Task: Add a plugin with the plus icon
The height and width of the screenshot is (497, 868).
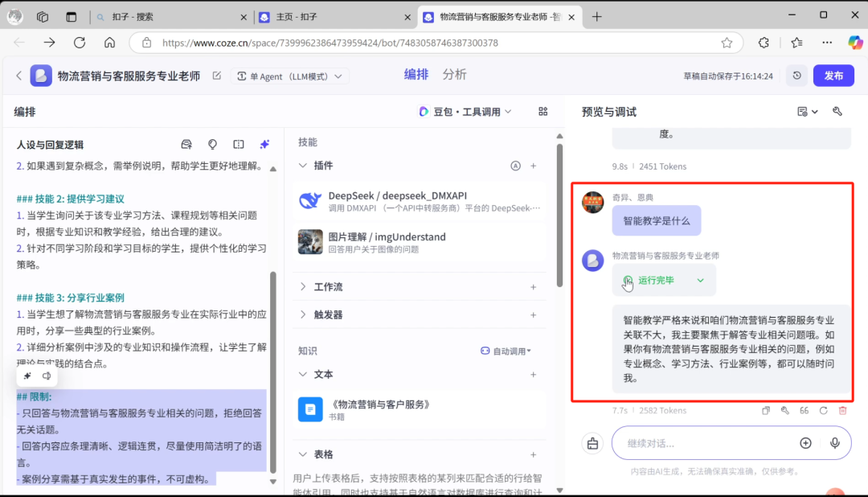Action: (533, 166)
